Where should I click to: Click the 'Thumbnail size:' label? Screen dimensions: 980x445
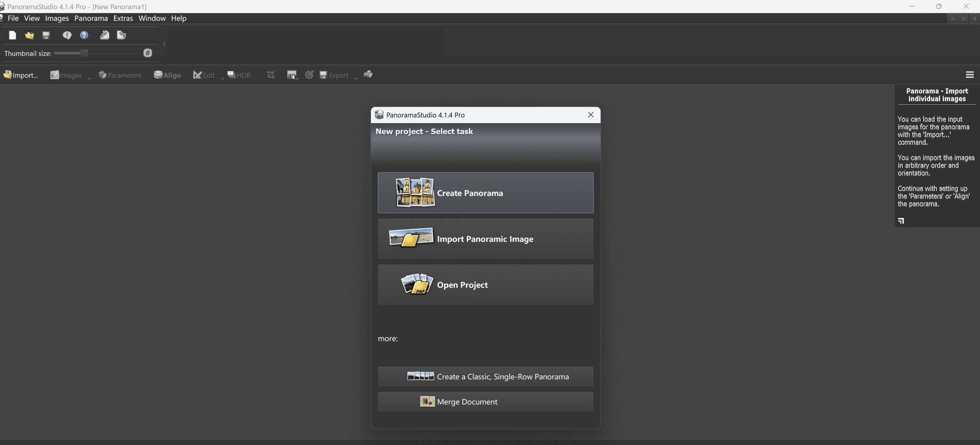coord(28,54)
